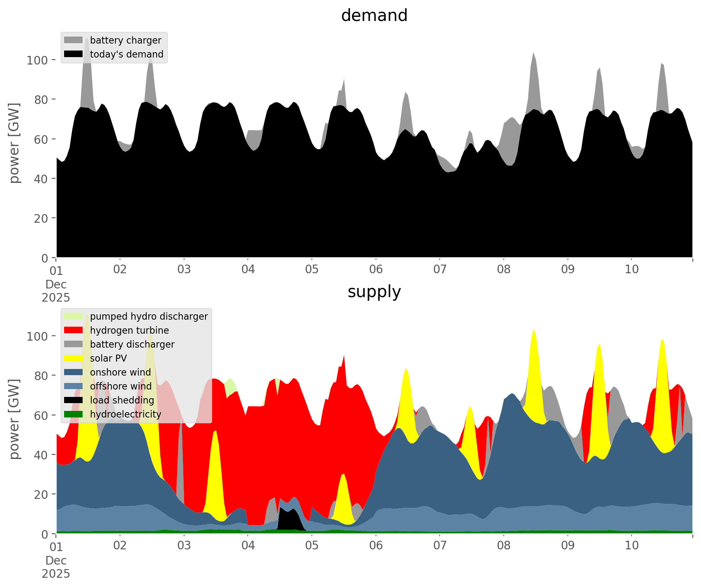This screenshot has height=588, width=701.
Task: Select the gray battery discharger legend swatch
Action: [74, 344]
